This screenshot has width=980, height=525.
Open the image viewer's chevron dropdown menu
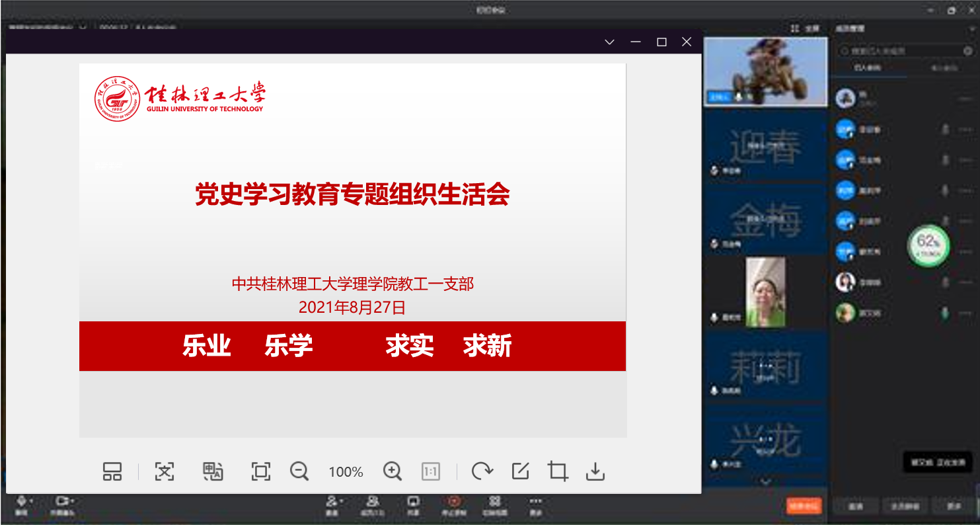tap(609, 42)
